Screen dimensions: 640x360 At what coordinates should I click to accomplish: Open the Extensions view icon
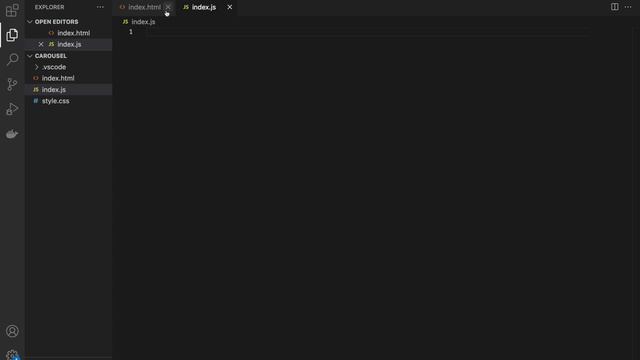pos(12,10)
